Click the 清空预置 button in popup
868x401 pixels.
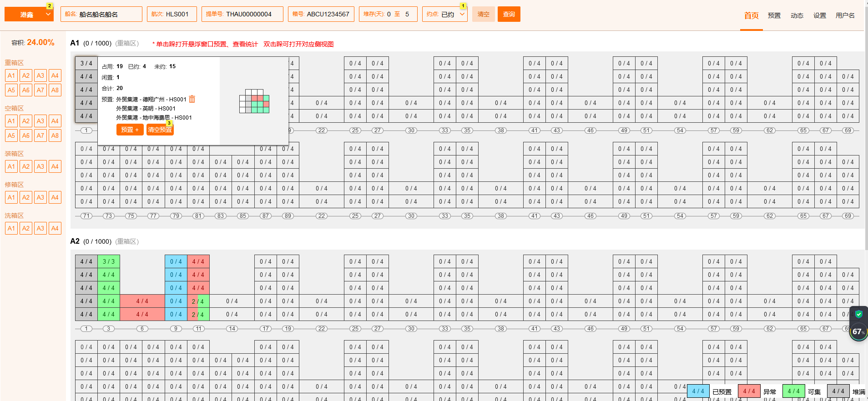[160, 130]
